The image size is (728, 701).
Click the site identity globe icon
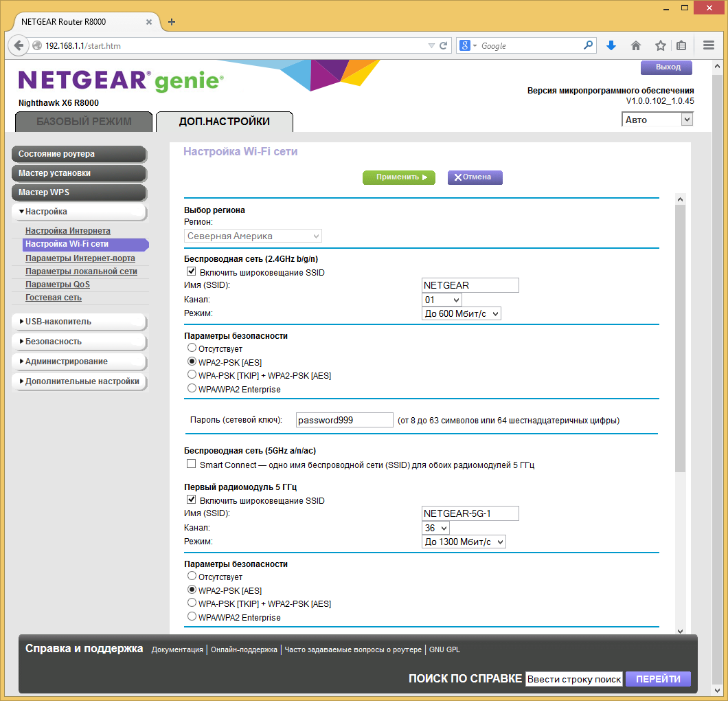coord(37,45)
